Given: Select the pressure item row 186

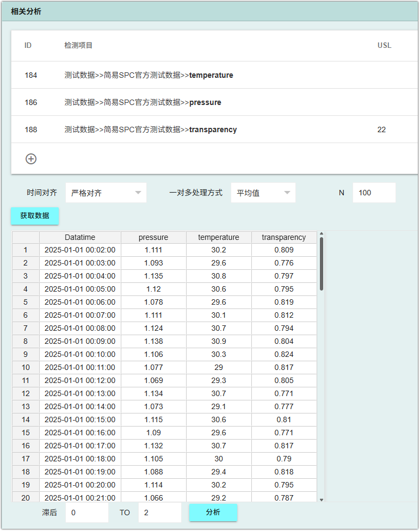Looking at the screenshot, I should (214, 102).
